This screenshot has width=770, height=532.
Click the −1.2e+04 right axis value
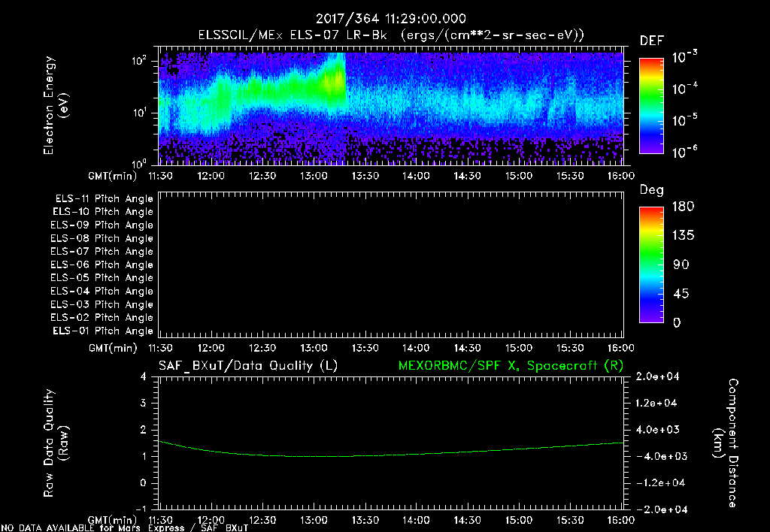pos(660,482)
